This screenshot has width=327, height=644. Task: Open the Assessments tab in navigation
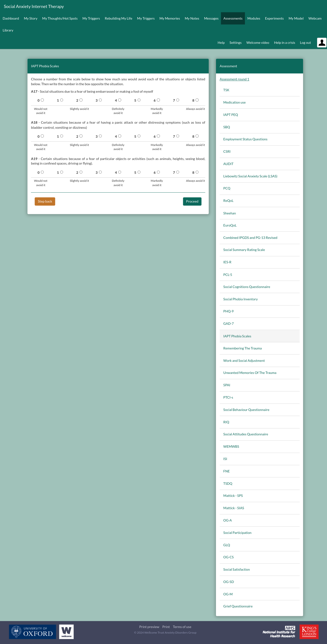(x=233, y=18)
